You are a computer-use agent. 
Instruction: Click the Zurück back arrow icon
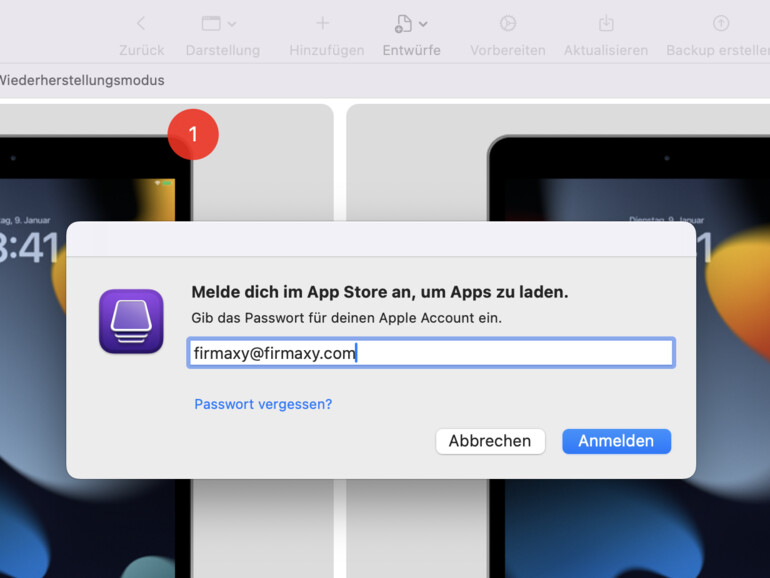point(141,23)
